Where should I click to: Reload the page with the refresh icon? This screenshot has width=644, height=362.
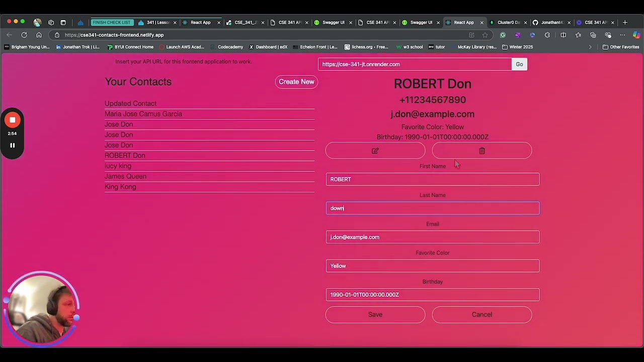point(24,35)
